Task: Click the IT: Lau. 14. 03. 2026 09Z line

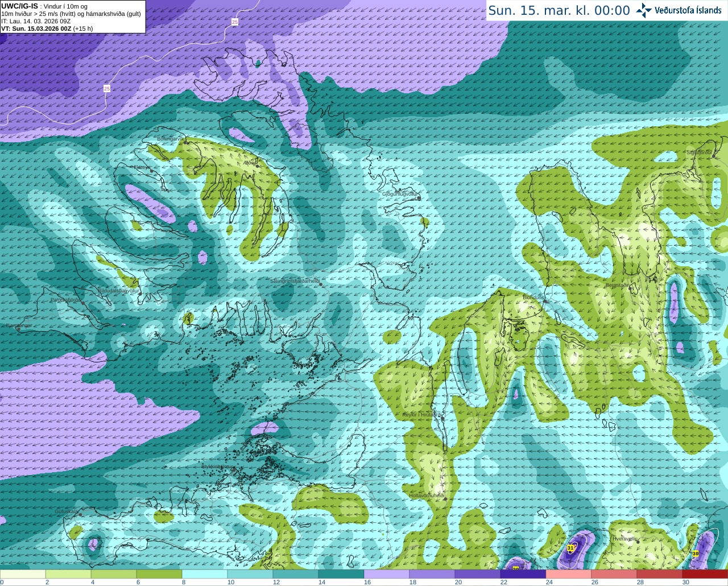Action: pyautogui.click(x=36, y=21)
